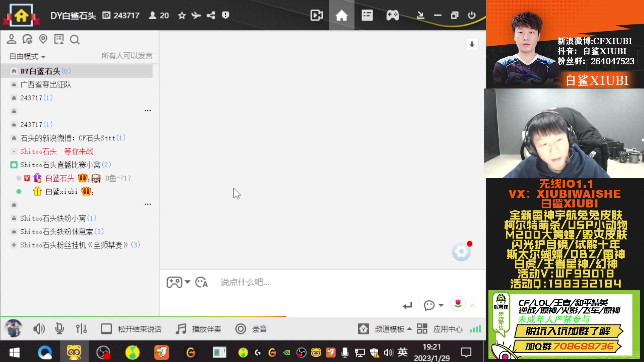Click the airplane icon in title bar
This screenshot has width=644, height=362.
click(196, 15)
